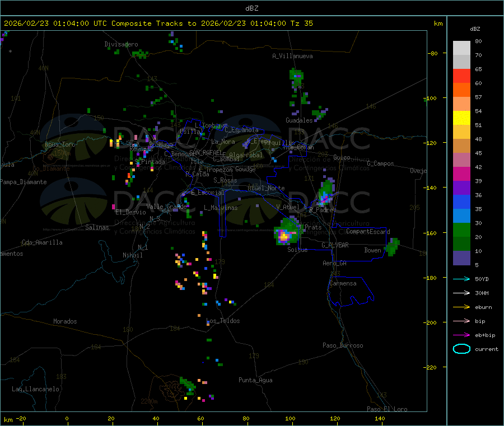Click the Paso_El_Loro place label

(387, 409)
